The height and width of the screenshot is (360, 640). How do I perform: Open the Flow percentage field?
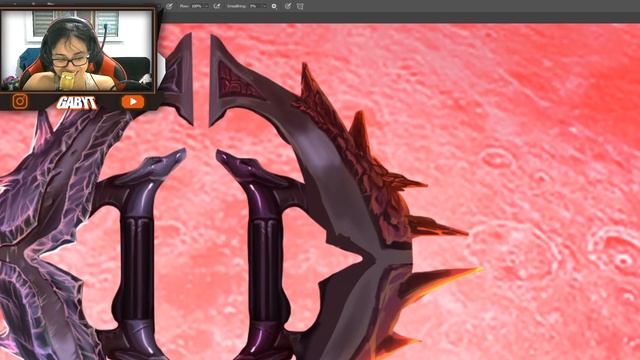pos(197,6)
